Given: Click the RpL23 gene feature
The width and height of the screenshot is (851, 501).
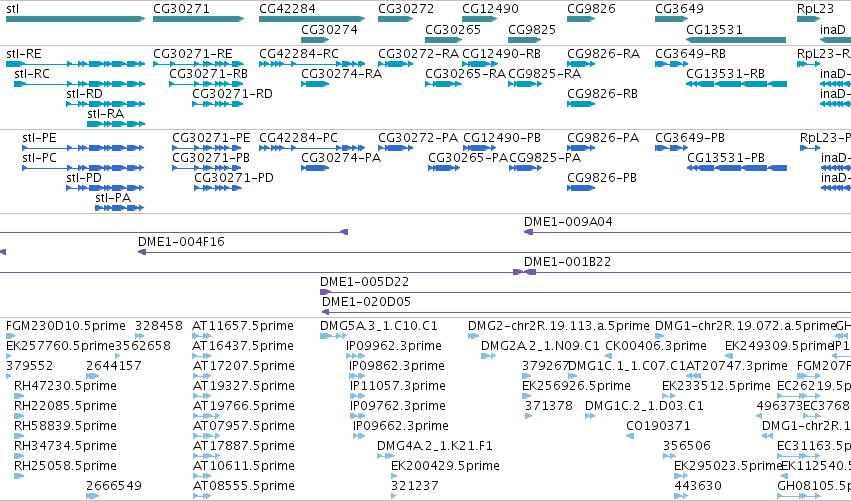Looking at the screenshot, I should click(808, 19).
